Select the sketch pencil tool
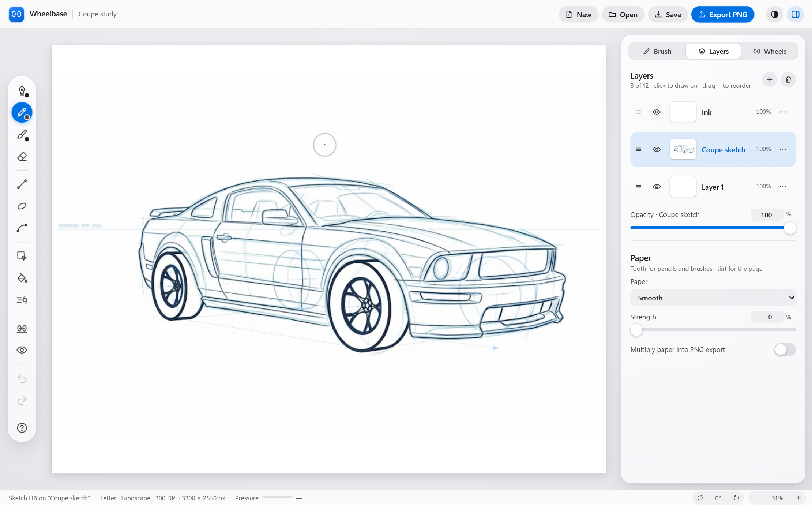Viewport: 812px width, 505px height. click(x=22, y=112)
